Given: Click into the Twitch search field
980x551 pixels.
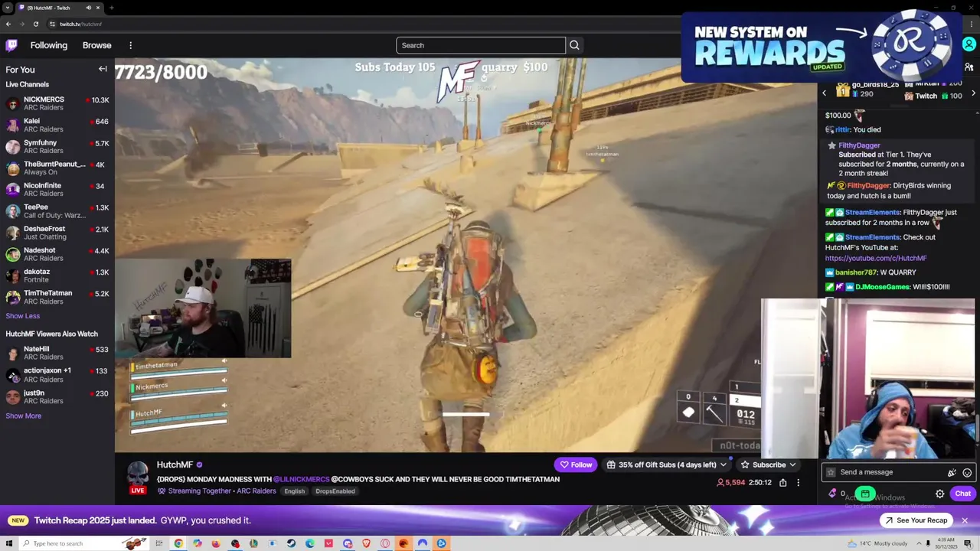Looking at the screenshot, I should (481, 45).
